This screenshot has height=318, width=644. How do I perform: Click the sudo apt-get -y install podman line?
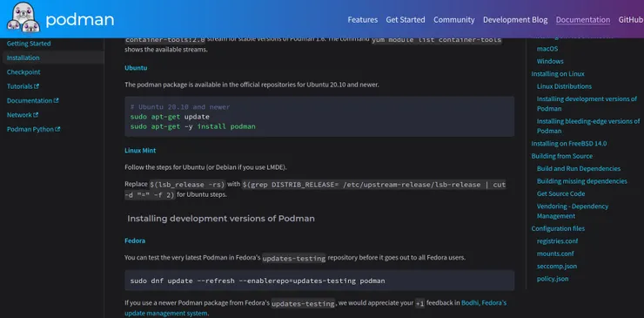[x=192, y=126]
